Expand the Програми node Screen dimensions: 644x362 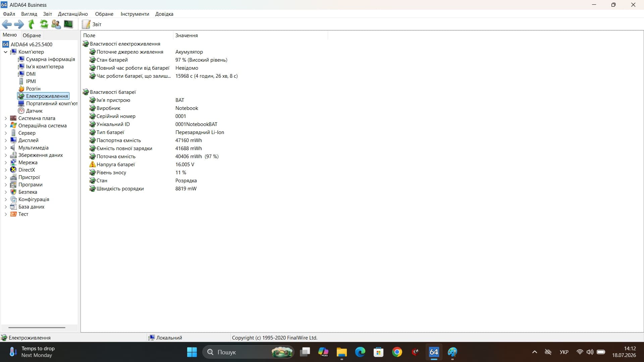point(5,185)
